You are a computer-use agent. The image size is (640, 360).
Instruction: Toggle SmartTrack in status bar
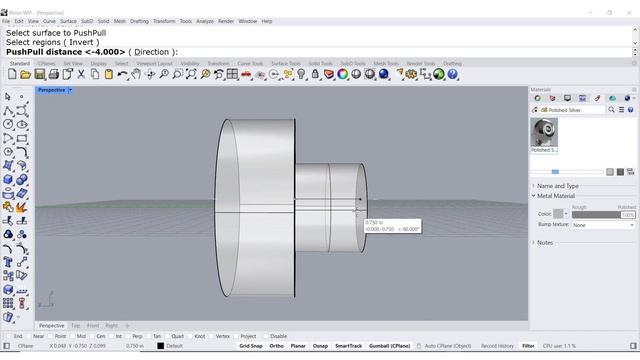tap(348, 346)
